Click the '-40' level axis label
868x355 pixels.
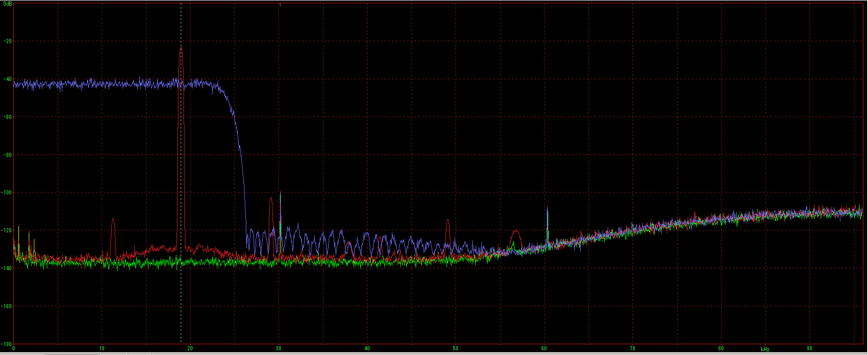pyautogui.click(x=7, y=79)
